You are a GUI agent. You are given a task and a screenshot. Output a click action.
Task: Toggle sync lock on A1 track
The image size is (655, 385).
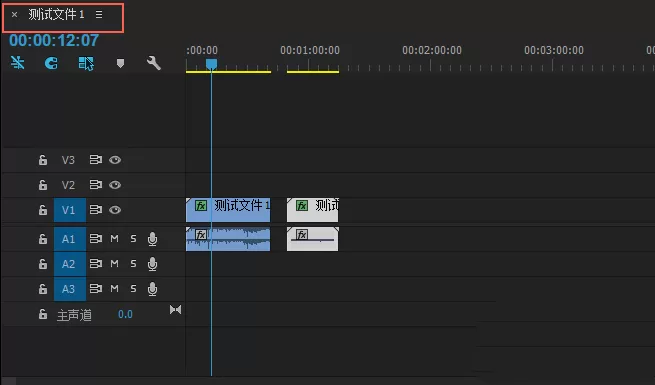[96, 239]
